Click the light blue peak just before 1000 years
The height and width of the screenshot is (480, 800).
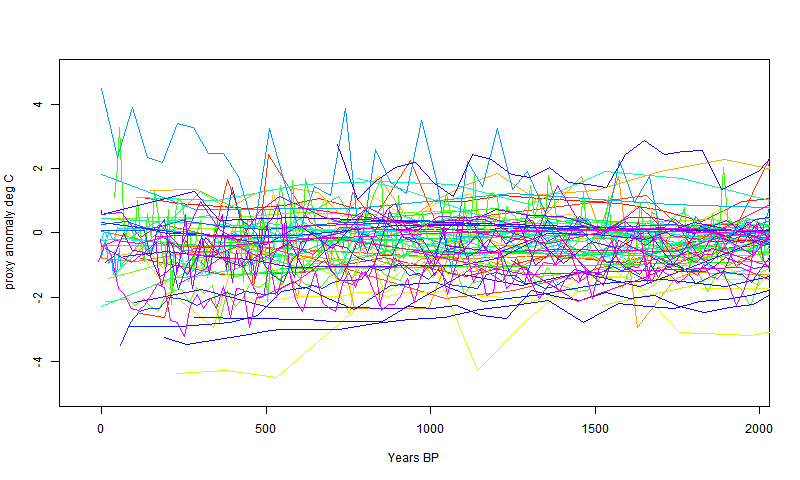pos(421,121)
